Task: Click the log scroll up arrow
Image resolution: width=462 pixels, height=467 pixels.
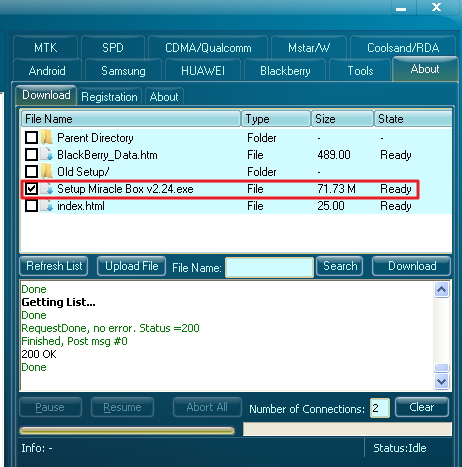Action: click(x=441, y=290)
